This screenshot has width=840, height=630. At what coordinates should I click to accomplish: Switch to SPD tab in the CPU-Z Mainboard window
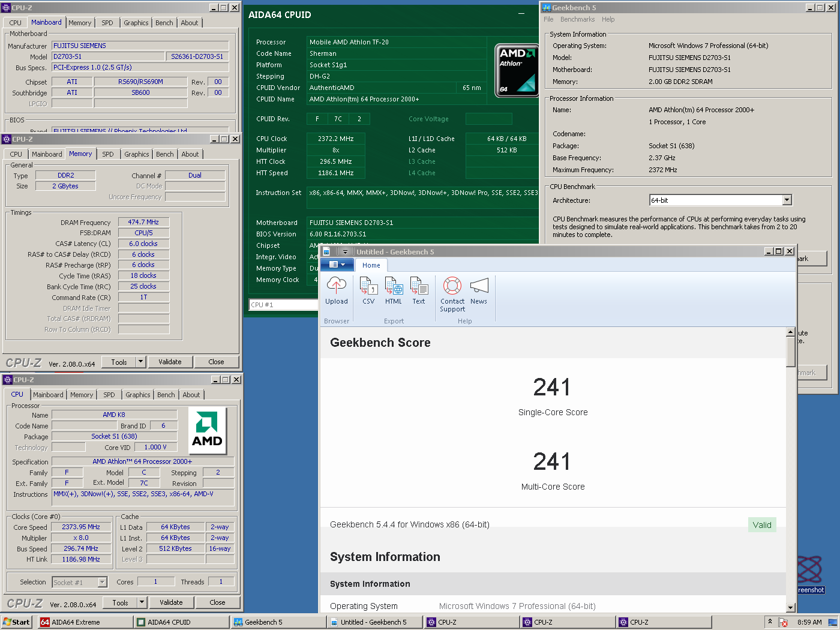[x=107, y=23]
